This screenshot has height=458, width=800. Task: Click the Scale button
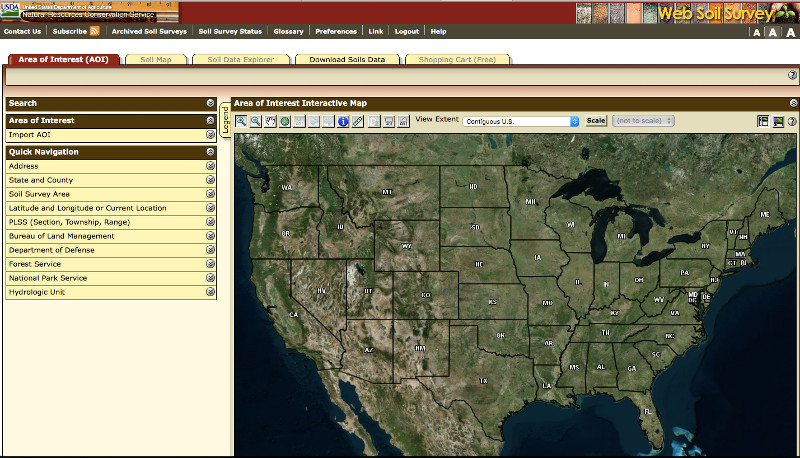coord(596,121)
